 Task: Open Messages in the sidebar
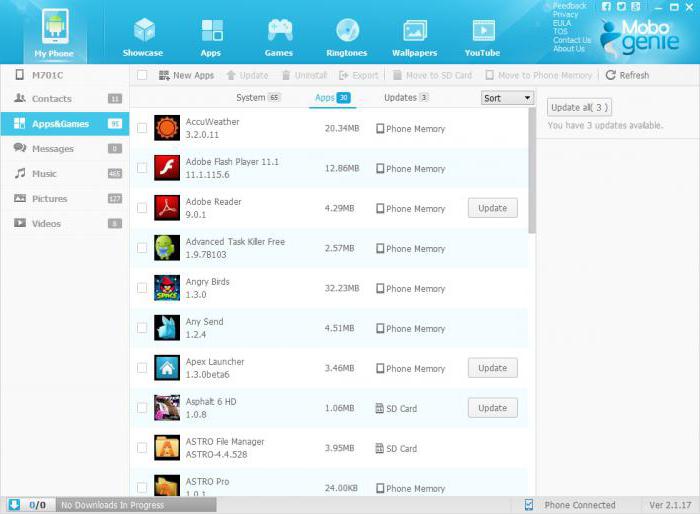(x=65, y=148)
